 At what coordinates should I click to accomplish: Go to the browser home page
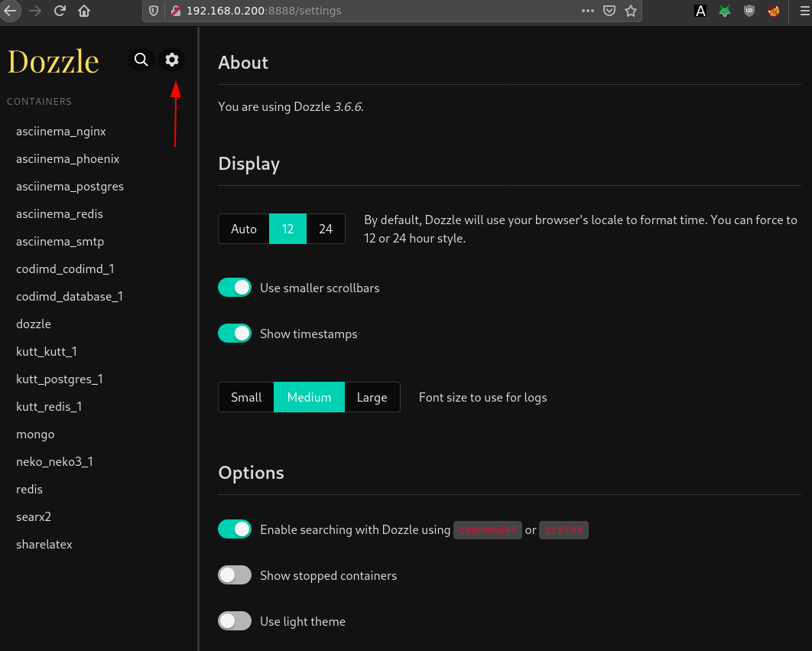(x=84, y=11)
